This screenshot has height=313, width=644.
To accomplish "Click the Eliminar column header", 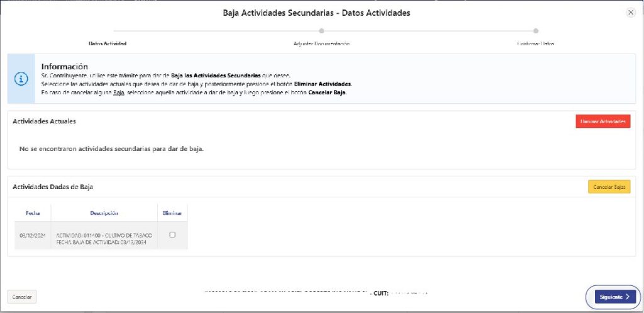I will [172, 213].
